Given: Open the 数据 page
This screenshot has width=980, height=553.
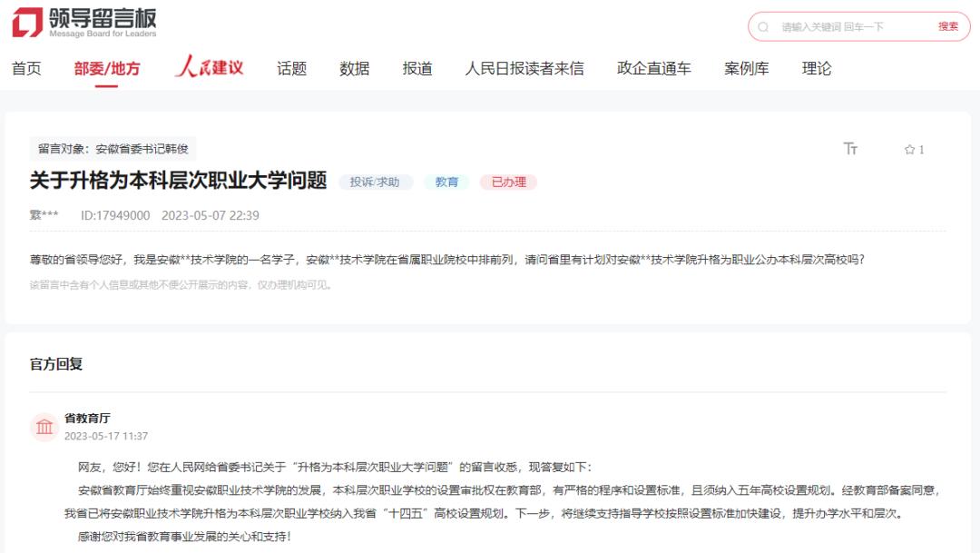Looking at the screenshot, I should tap(355, 67).
